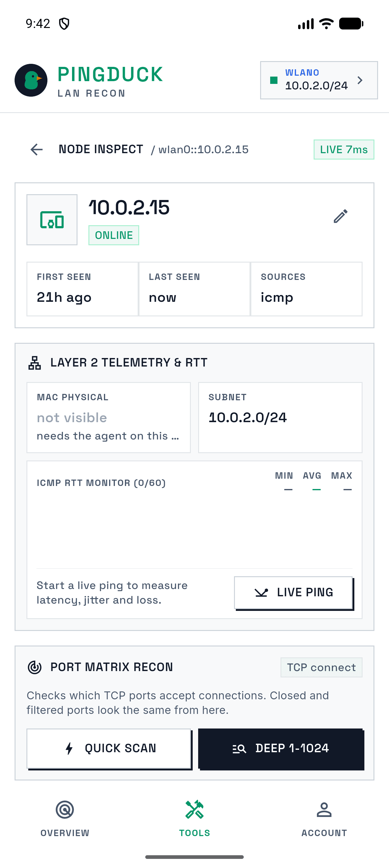The image size is (389, 868).
Task: Open the WLAN0 10.0.2.0/24 network selector
Action: (319, 80)
